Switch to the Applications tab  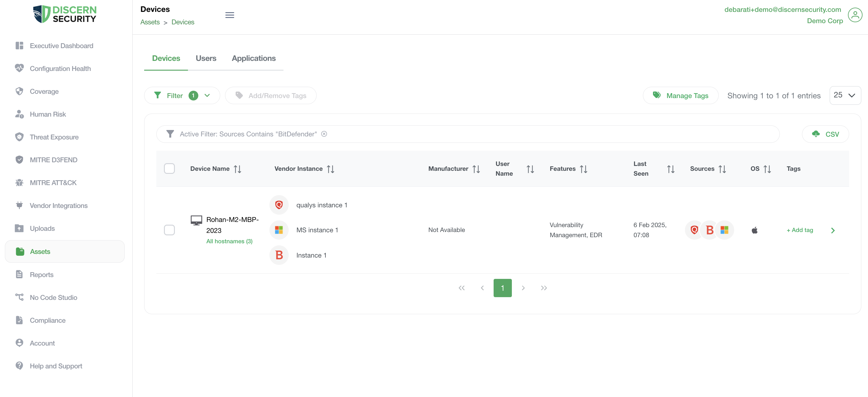(254, 58)
